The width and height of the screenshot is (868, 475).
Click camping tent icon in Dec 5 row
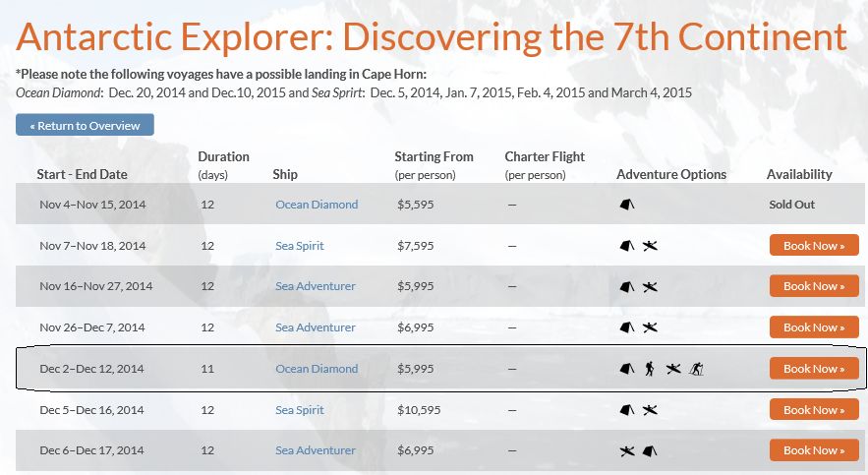[x=627, y=410]
